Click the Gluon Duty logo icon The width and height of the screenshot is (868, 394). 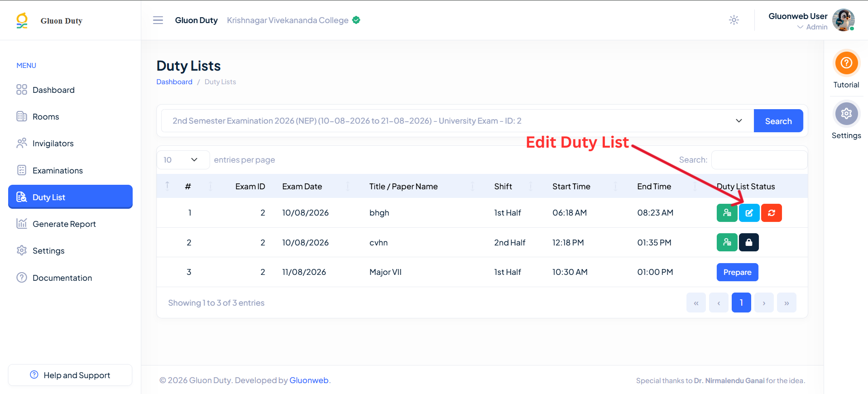[x=22, y=21]
